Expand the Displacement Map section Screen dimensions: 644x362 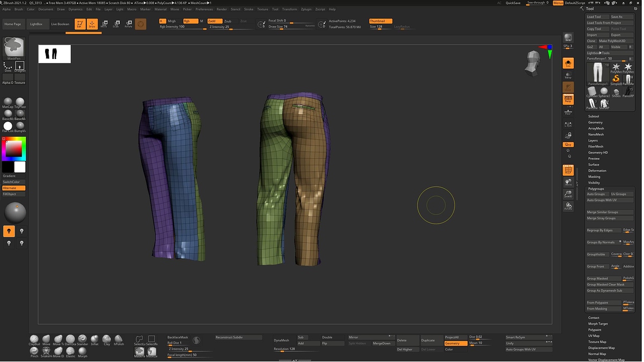pyautogui.click(x=601, y=348)
